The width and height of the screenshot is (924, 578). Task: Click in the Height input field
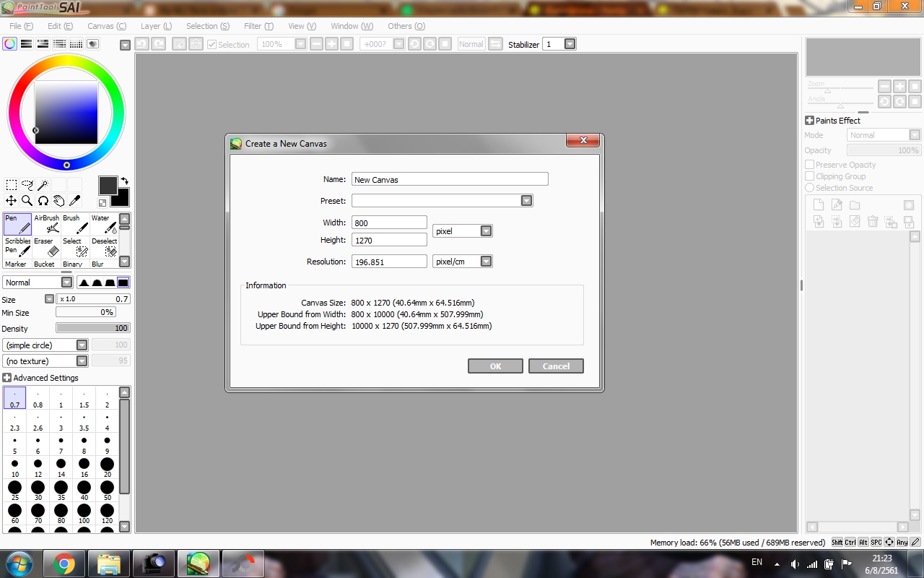(x=389, y=240)
